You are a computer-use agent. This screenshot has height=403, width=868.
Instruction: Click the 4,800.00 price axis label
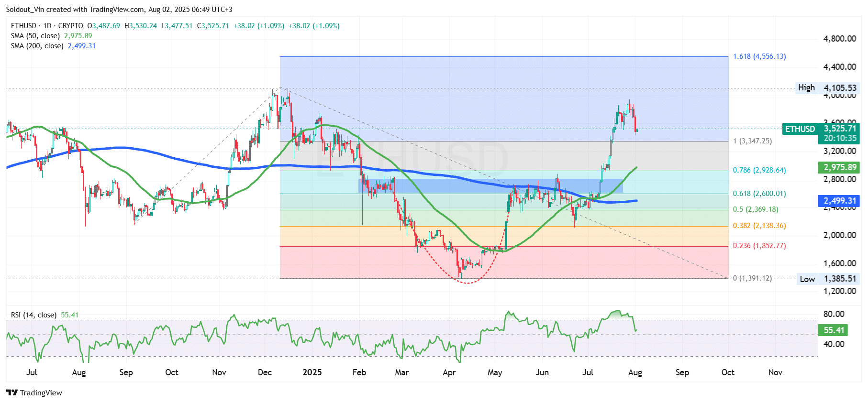(x=840, y=39)
